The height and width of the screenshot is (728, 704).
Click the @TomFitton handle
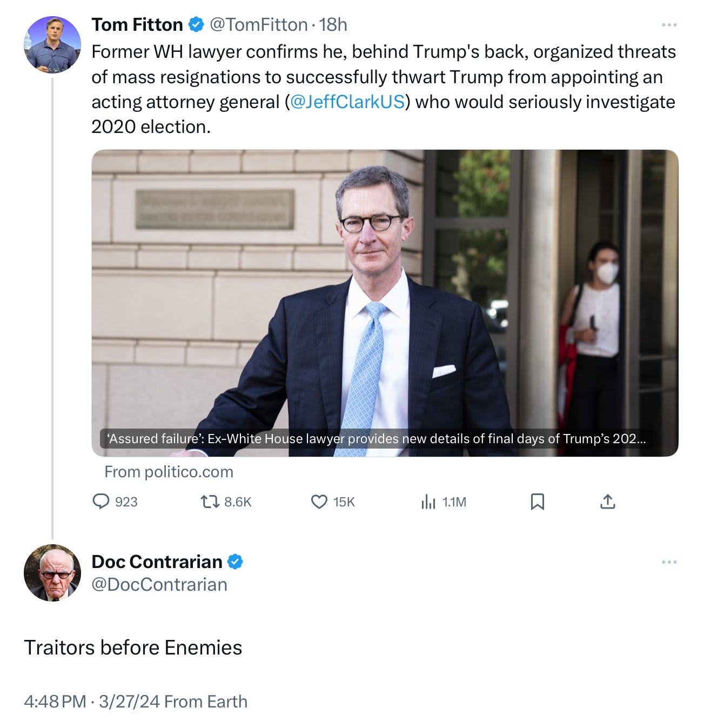pos(258,25)
